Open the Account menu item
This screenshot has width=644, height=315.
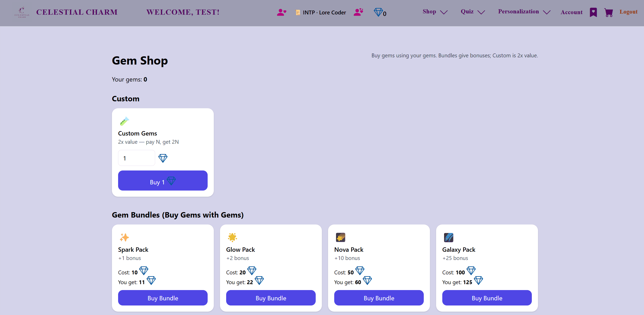point(571,12)
